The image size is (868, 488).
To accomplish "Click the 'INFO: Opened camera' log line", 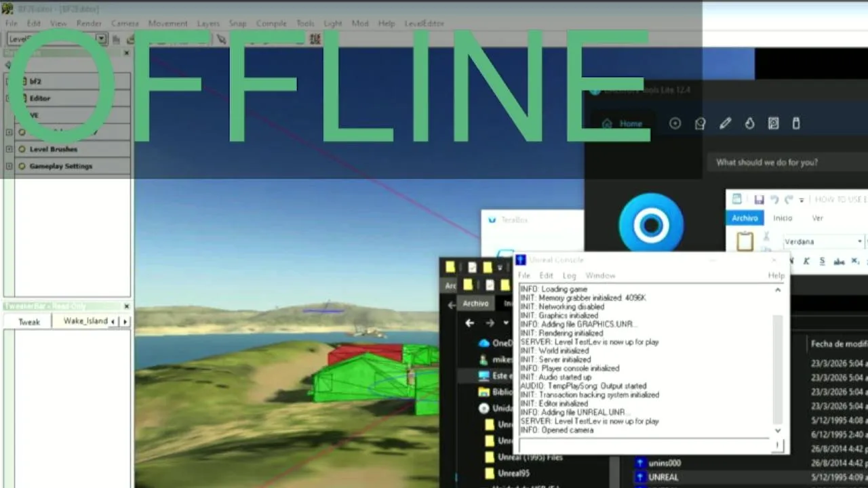I will click(556, 430).
